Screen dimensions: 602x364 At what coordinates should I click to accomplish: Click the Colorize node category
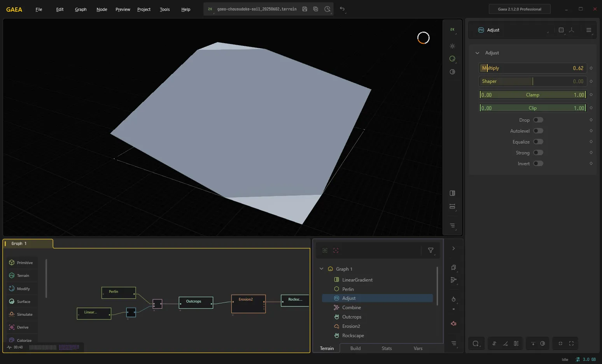[22, 340]
